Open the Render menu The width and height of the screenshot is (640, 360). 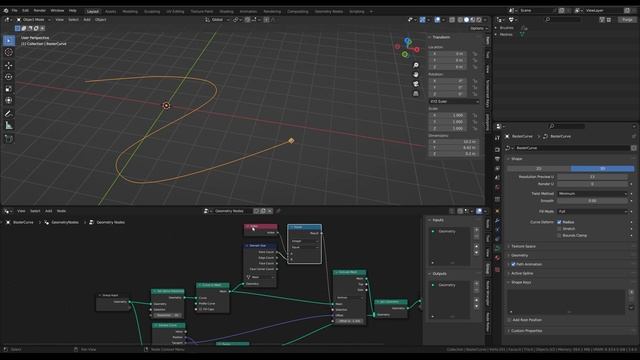40,11
